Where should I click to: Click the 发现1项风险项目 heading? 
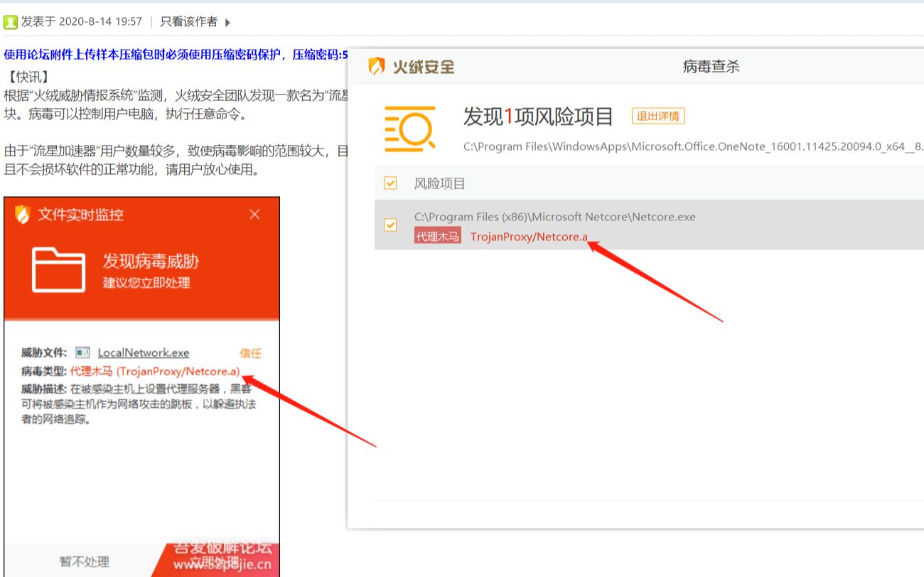tap(538, 116)
